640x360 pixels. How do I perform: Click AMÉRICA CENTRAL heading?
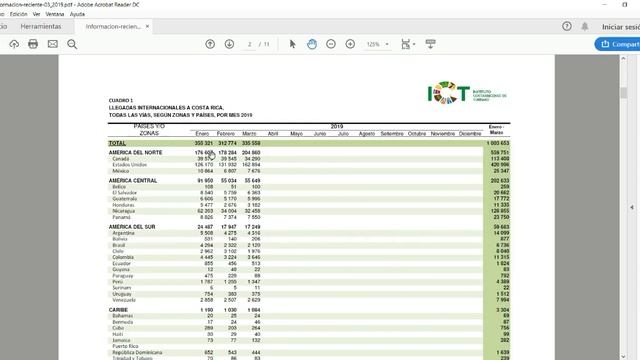(133, 180)
